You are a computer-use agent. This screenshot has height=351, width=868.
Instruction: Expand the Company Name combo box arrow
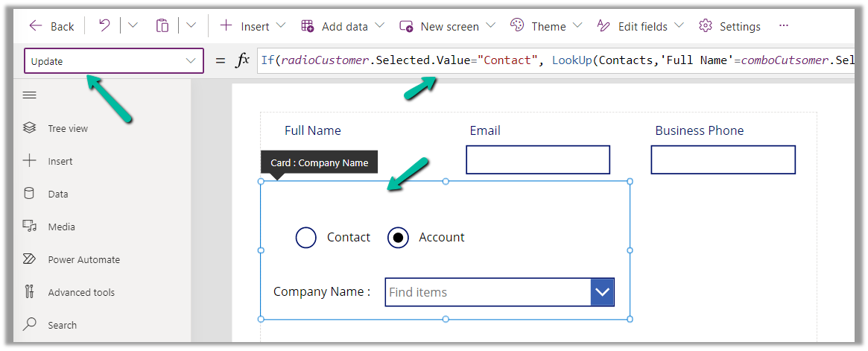pyautogui.click(x=602, y=292)
